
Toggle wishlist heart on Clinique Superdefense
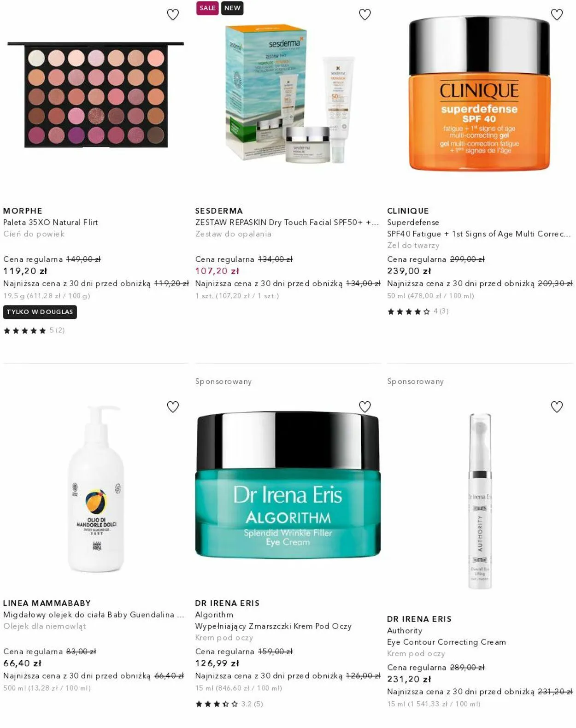pos(557,15)
